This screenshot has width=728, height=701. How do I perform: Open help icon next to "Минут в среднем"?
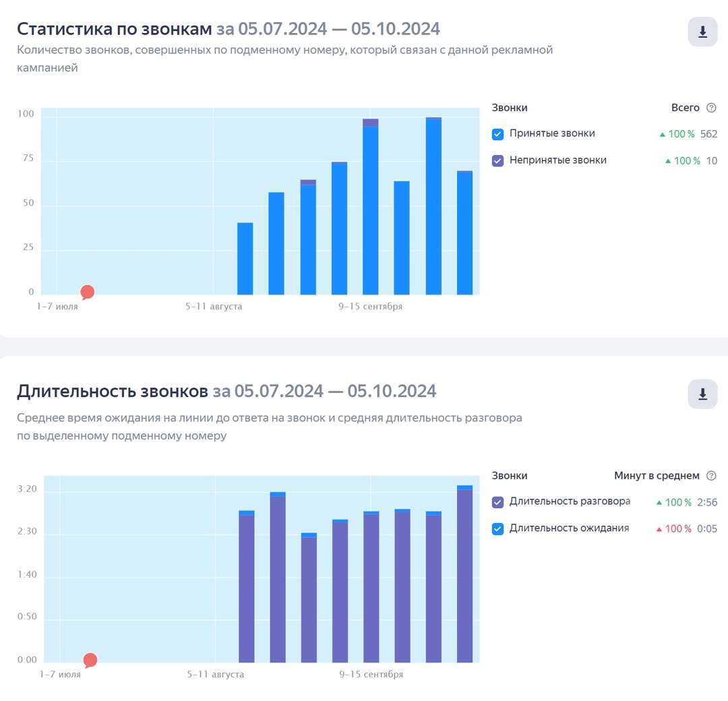[x=711, y=476]
